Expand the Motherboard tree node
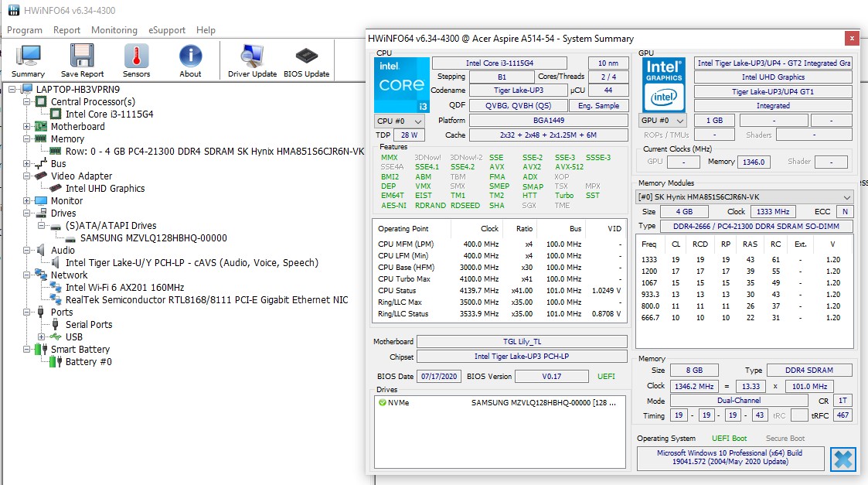 28,127
